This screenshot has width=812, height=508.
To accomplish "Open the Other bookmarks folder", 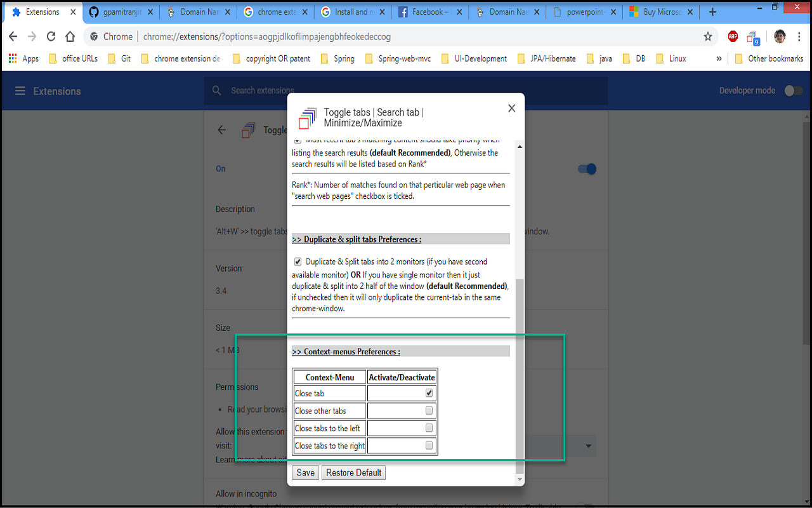I will [x=769, y=58].
